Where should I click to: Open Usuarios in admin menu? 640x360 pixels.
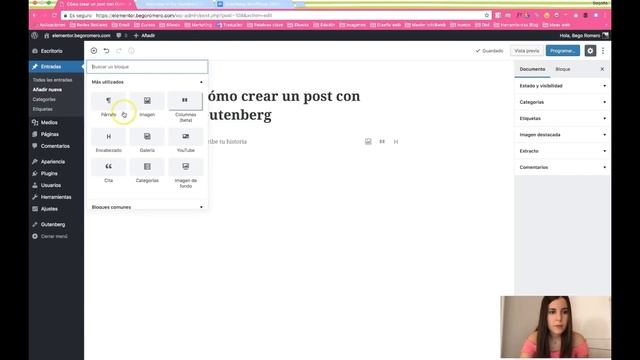point(56,185)
